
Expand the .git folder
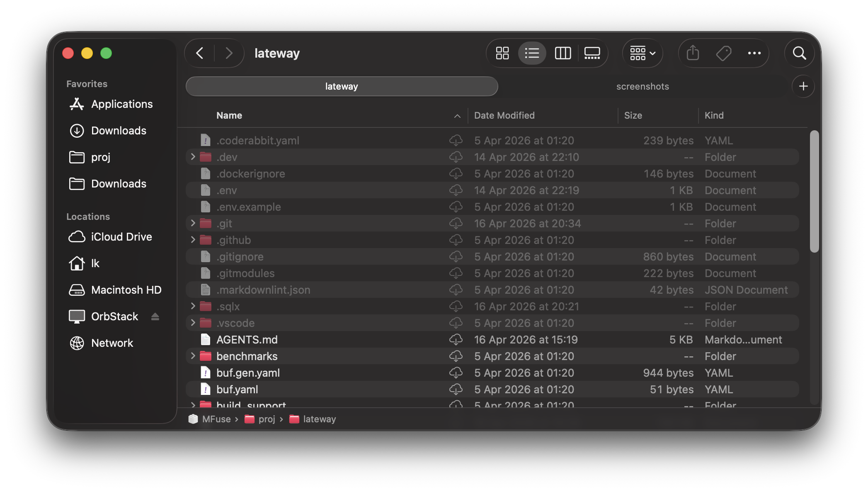[193, 223]
